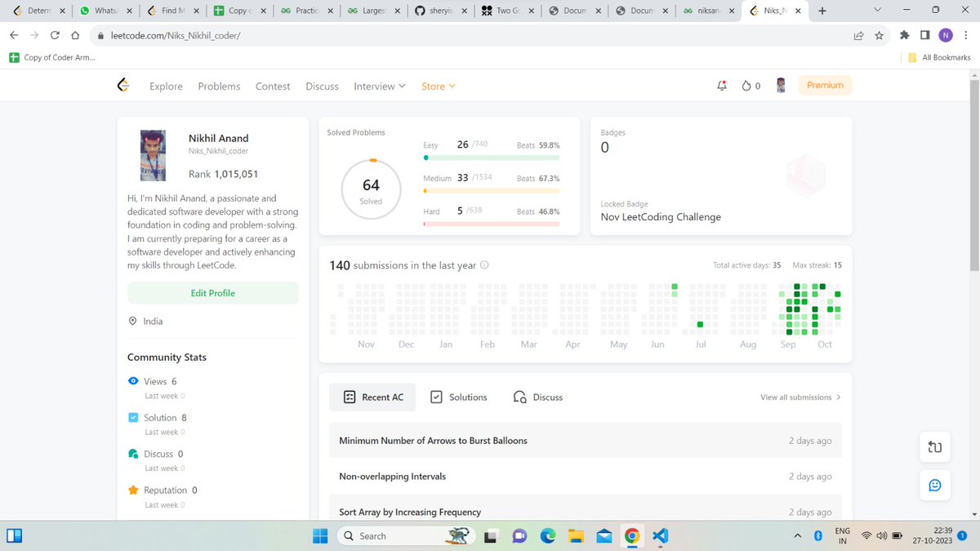Open File Explorer from taskbar
The image size is (980, 551).
(577, 536)
